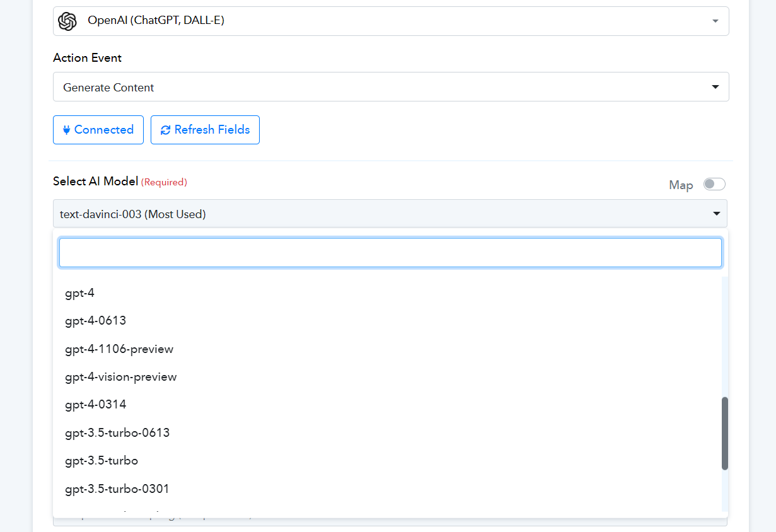Collapse the text-davinci-003 model dropdown
Viewport: 776px width, 532px height.
point(390,214)
